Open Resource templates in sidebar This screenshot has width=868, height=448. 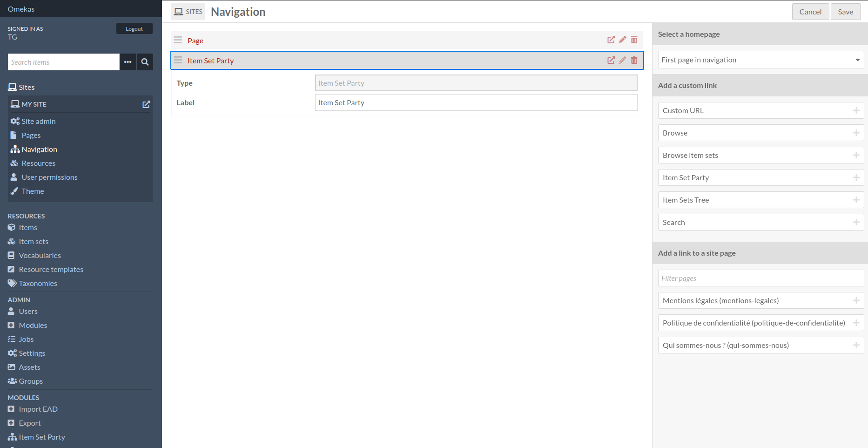pyautogui.click(x=46, y=269)
